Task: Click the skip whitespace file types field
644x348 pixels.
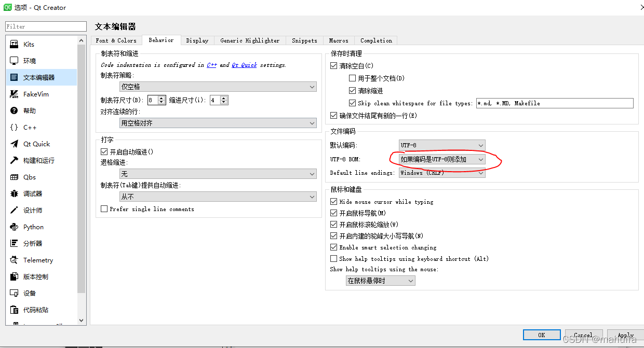Action: click(x=555, y=103)
